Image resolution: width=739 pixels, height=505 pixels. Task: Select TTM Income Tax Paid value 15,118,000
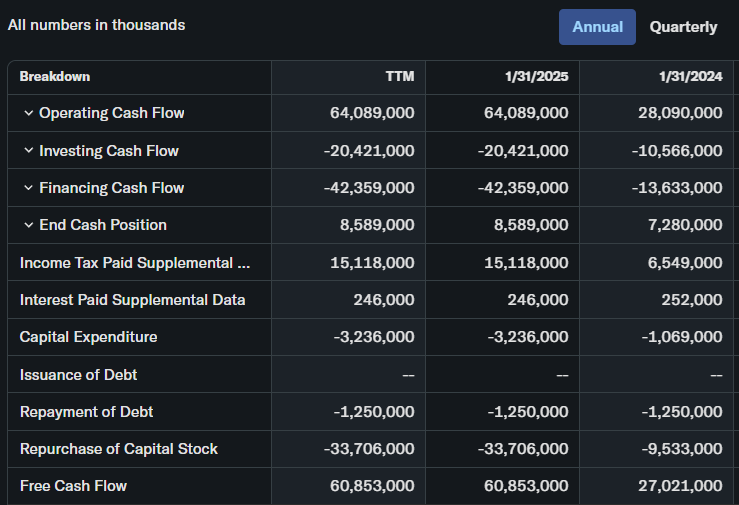pos(372,263)
